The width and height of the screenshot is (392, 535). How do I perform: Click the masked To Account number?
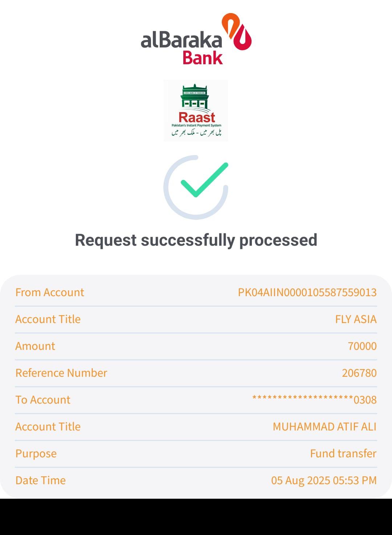tap(314, 400)
